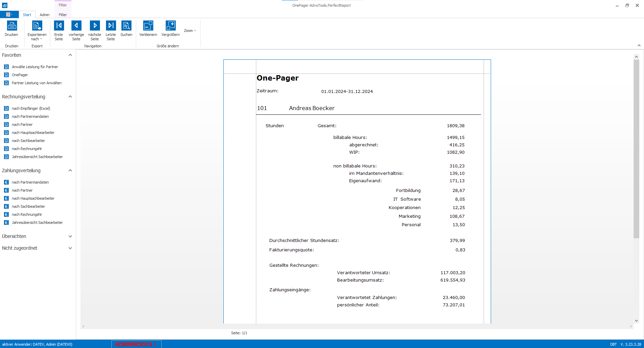Open the Exportieren nach export menu
The height and width of the screenshot is (348, 644).
(37, 30)
